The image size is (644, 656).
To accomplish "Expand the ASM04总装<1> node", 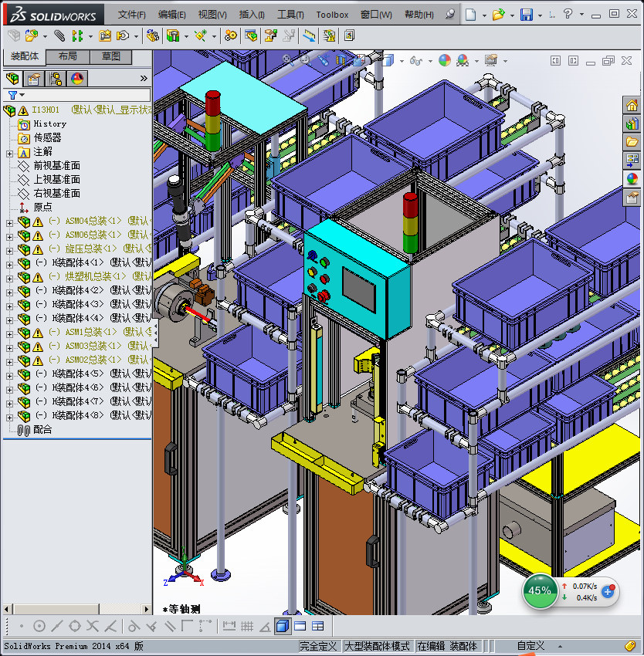I will [x=9, y=223].
